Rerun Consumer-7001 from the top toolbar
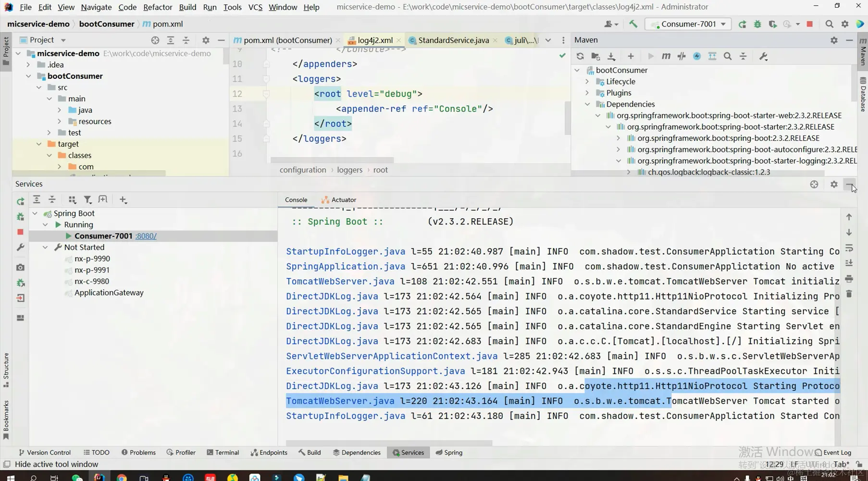The width and height of the screenshot is (868, 481). [x=742, y=24]
